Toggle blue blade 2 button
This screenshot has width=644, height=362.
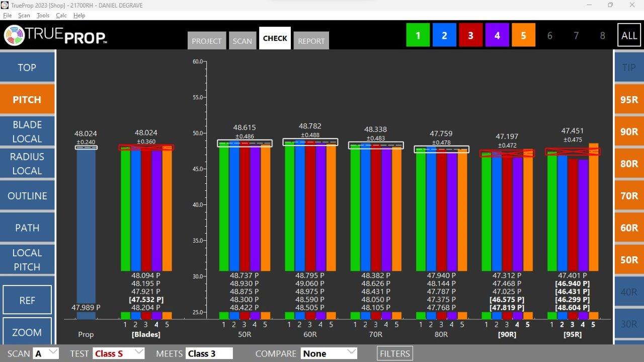coord(444,35)
